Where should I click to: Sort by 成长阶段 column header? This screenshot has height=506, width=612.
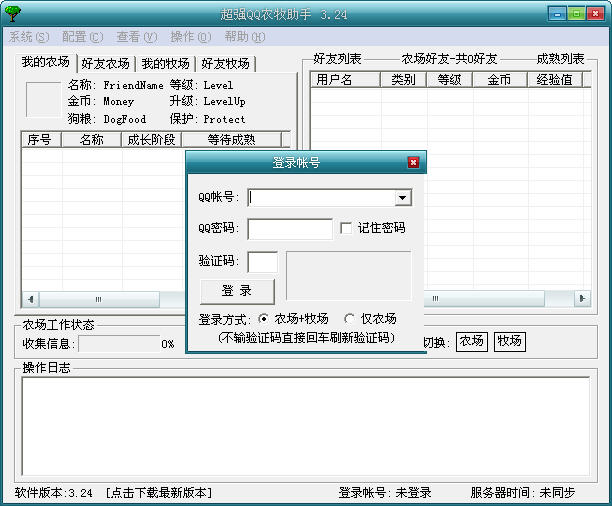(151, 139)
